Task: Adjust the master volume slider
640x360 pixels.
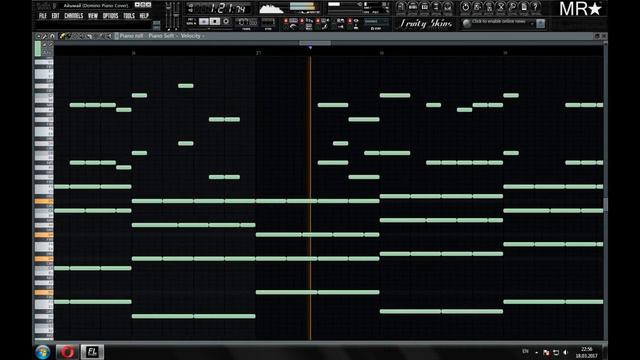Action: click(169, 16)
